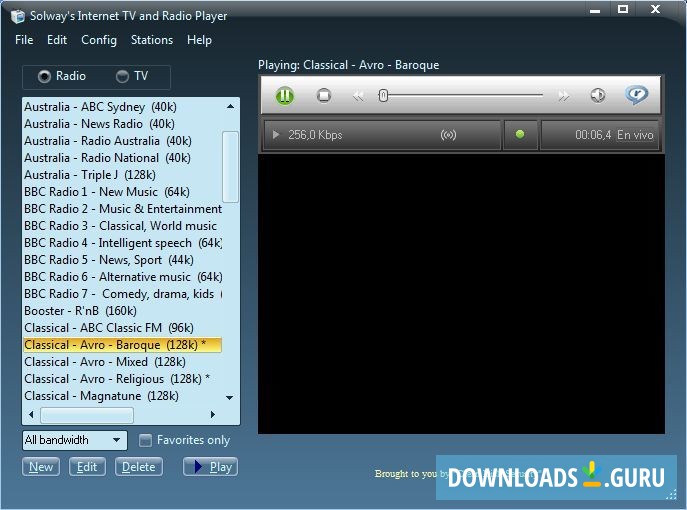Select BBC Radio 2 - Music & Entertainment
This screenshot has height=510, width=687.
click(123, 209)
